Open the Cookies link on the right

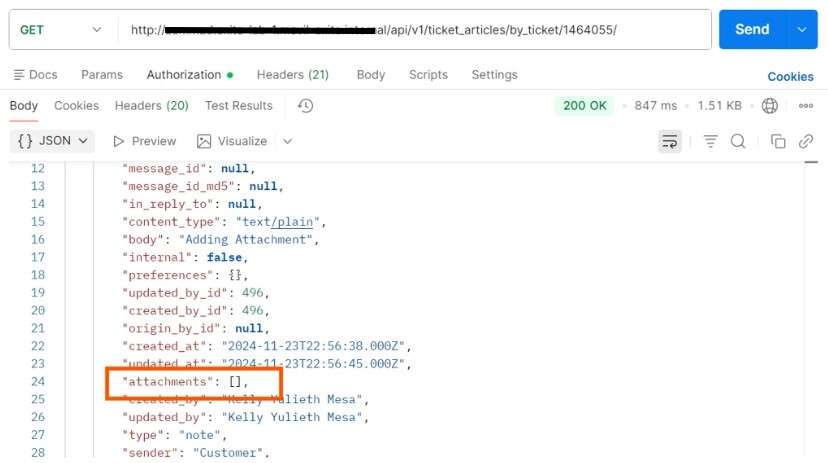(x=790, y=76)
